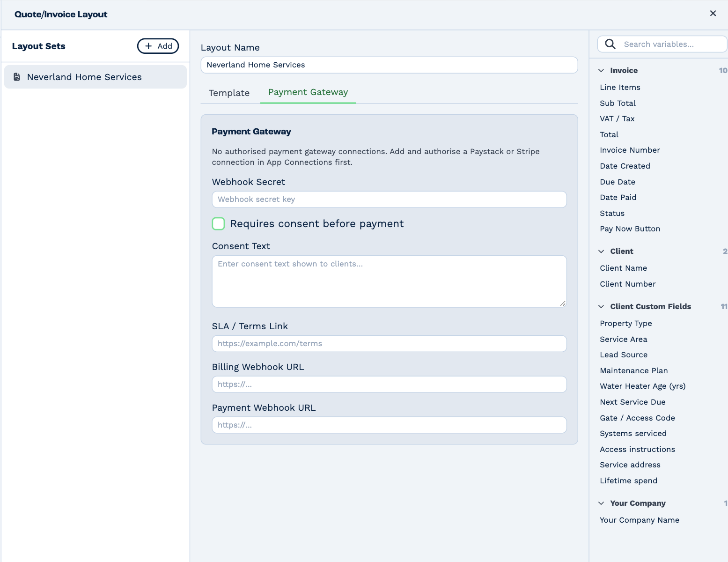Collapse the Invoice variables group
Screen dimensions: 728x562
click(x=601, y=70)
